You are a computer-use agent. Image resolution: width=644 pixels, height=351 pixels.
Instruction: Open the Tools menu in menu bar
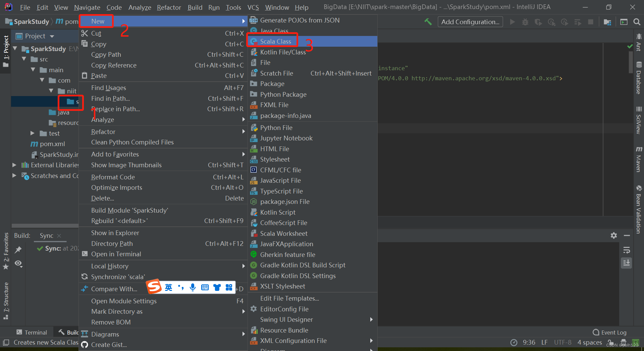(x=233, y=7)
